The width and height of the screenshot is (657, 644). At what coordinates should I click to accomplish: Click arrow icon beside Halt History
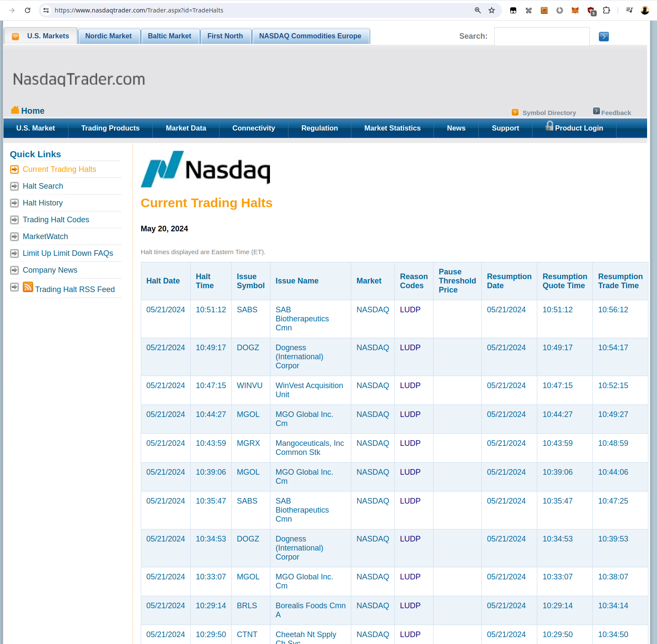tap(15, 203)
